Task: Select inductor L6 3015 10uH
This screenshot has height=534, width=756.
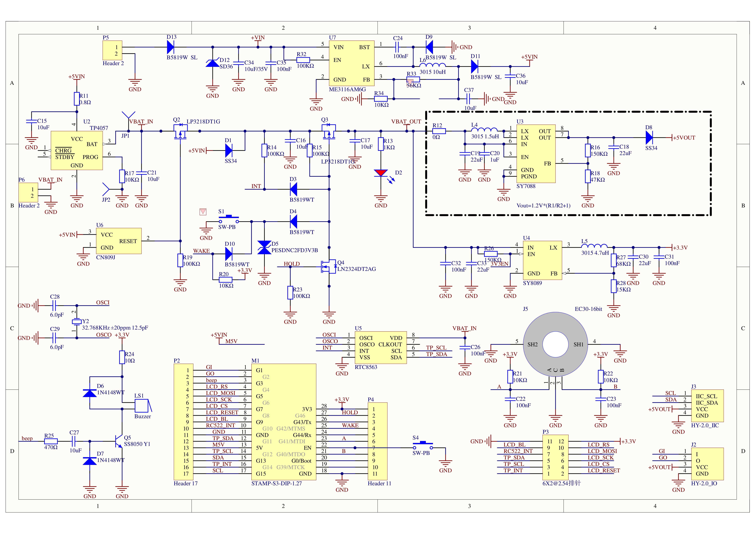Action: pos(433,65)
